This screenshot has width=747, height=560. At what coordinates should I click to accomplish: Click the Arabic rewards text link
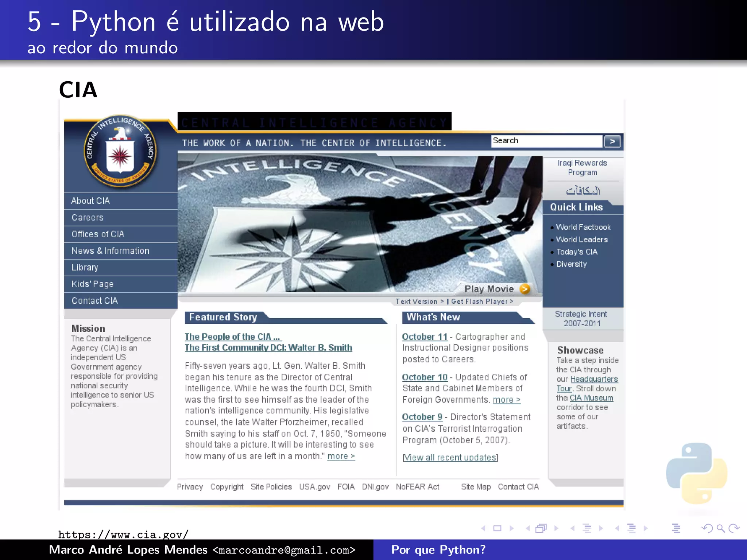(583, 190)
